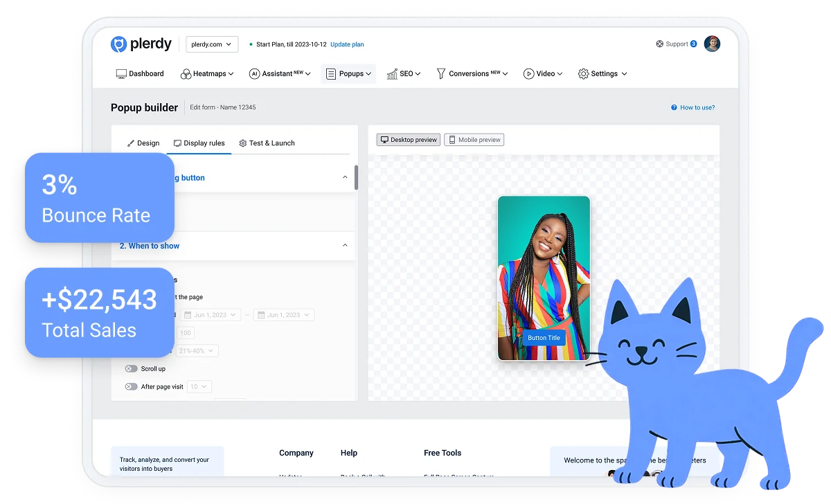Open the 21%-40% percentage dropdown
The width and height of the screenshot is (831, 504).
[x=197, y=351]
